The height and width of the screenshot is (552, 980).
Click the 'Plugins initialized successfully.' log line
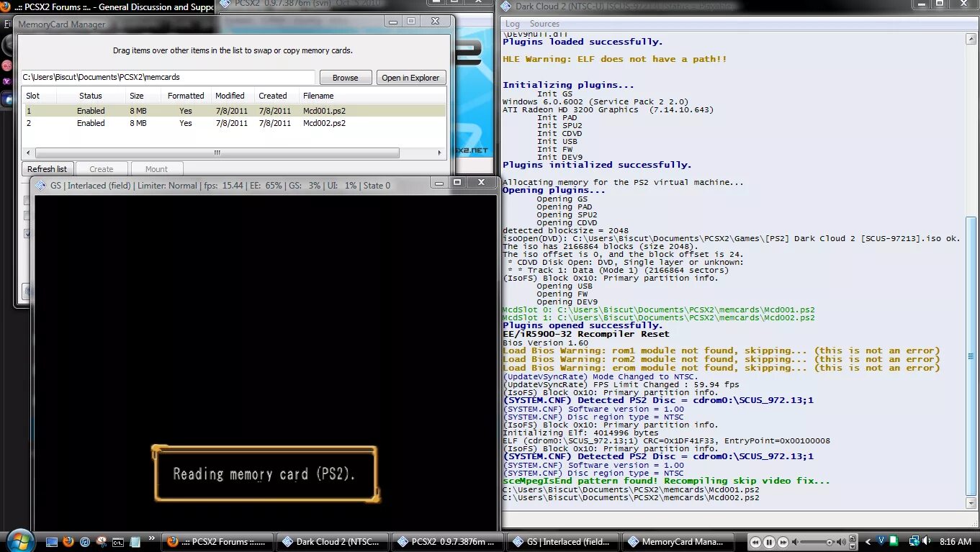pyautogui.click(x=597, y=165)
